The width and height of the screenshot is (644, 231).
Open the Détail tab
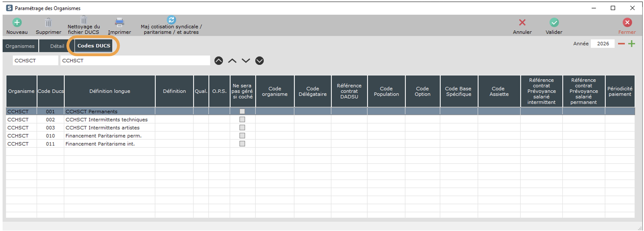tap(57, 46)
